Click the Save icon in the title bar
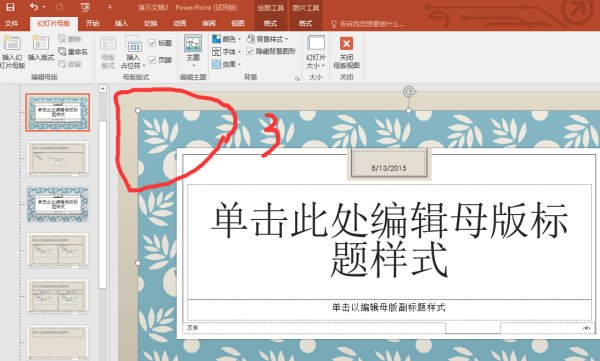The width and height of the screenshot is (600, 361). 10,7
